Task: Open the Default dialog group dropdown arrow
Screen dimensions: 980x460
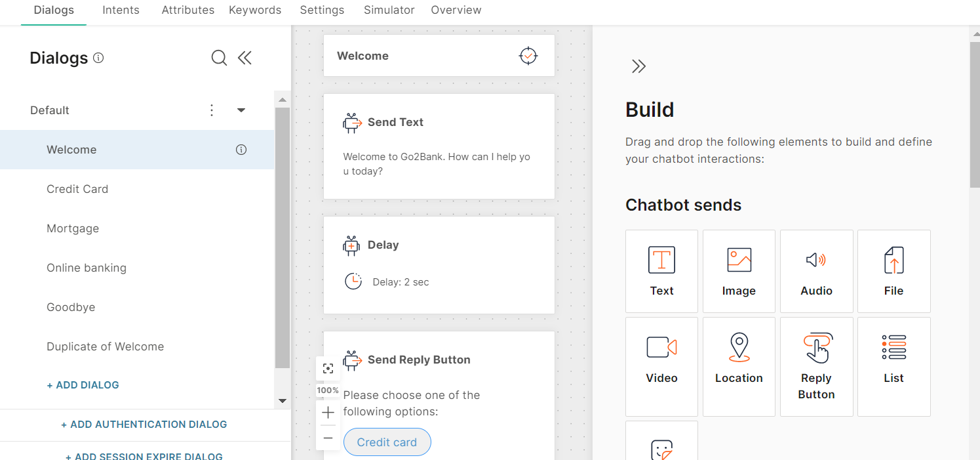Action: coord(241,110)
